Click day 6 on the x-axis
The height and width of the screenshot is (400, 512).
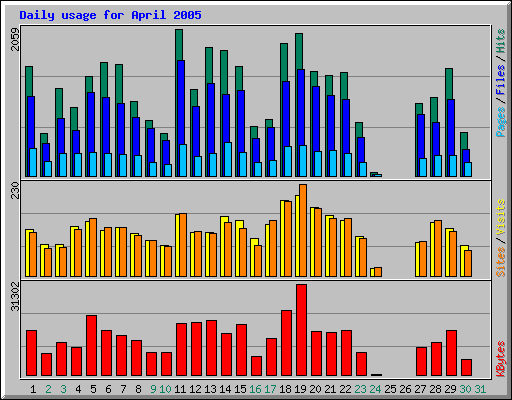108,389
